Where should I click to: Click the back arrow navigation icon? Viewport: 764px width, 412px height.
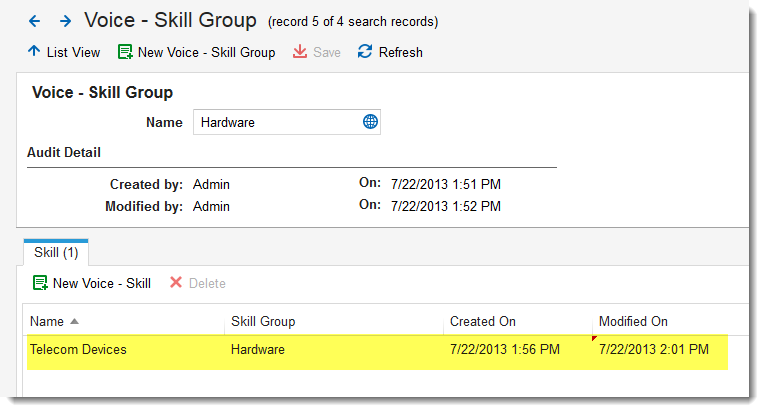tap(34, 20)
